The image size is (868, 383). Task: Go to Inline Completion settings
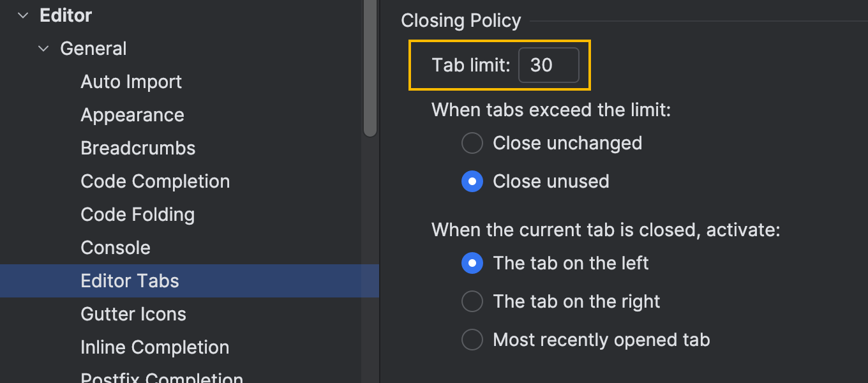point(154,347)
